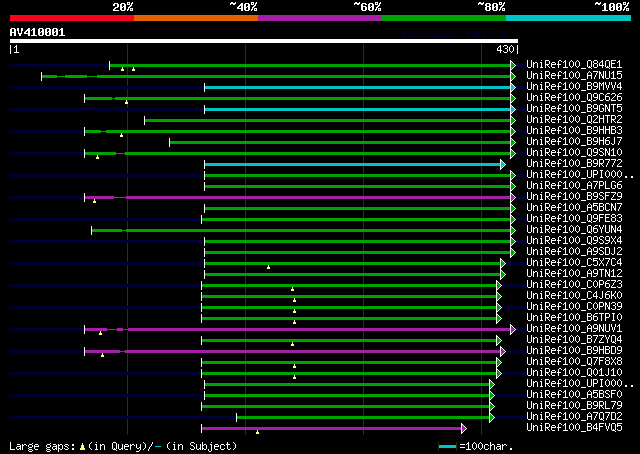Click the purple arrowhead of the A9NUV1 row
The height and width of the screenshot is (454, 640).
click(x=513, y=329)
